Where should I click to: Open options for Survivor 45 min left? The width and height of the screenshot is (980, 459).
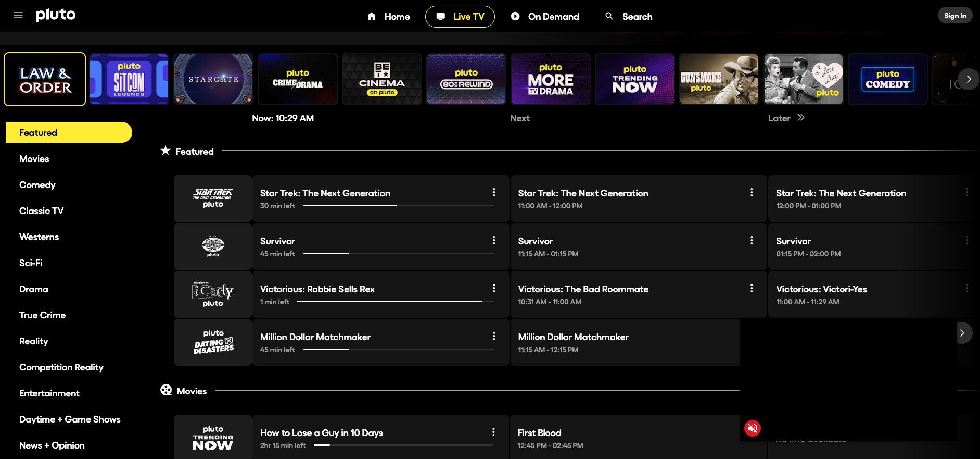(x=494, y=240)
